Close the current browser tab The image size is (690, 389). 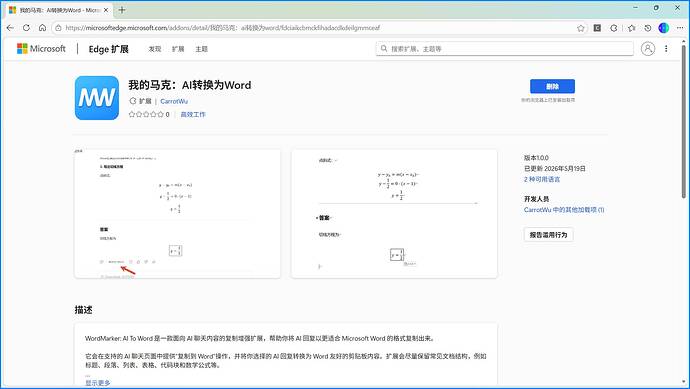[106, 10]
